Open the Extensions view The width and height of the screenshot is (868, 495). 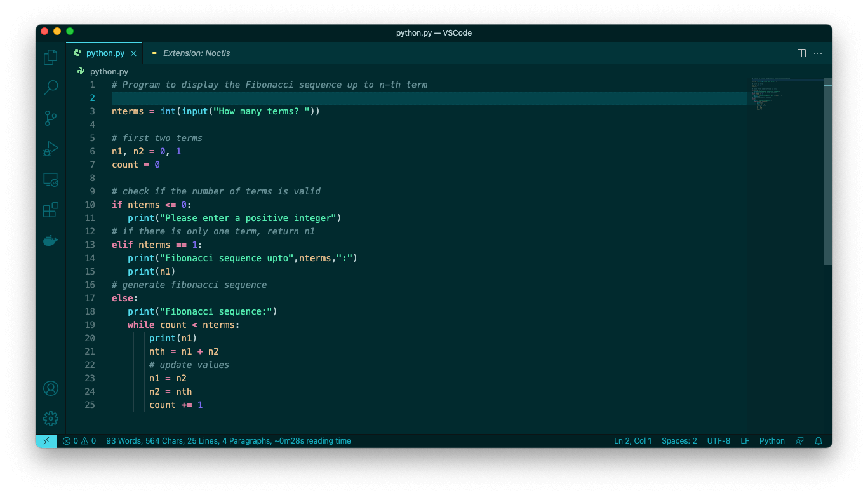point(51,210)
